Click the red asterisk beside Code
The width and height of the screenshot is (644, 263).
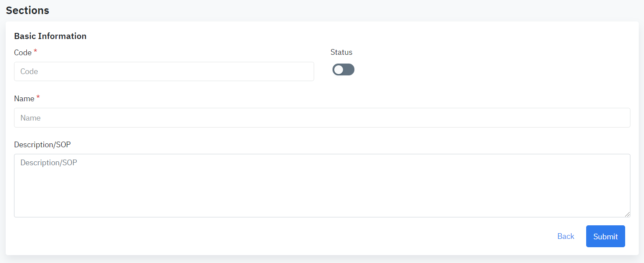tap(35, 52)
